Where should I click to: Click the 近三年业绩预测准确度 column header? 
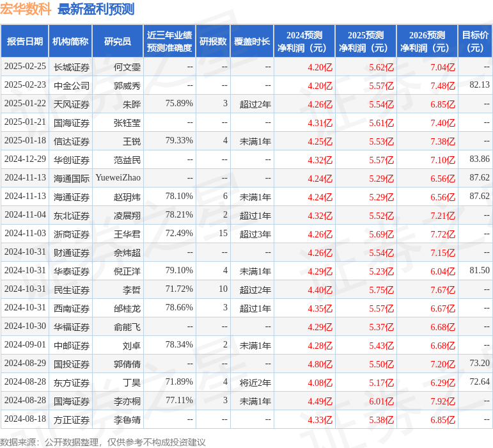tap(169, 42)
